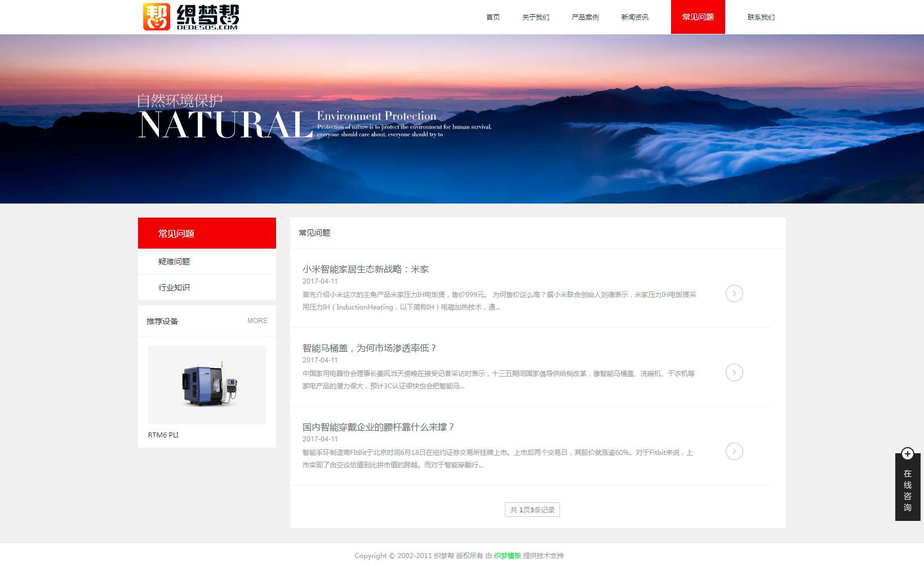Click the arrow icon beside the 智能穿戴 article

734,452
